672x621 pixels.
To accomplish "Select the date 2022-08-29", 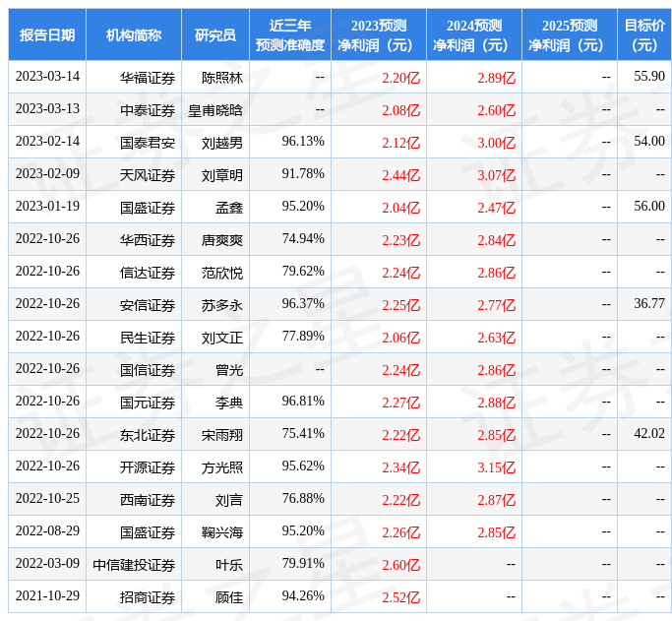I will 47,531.
